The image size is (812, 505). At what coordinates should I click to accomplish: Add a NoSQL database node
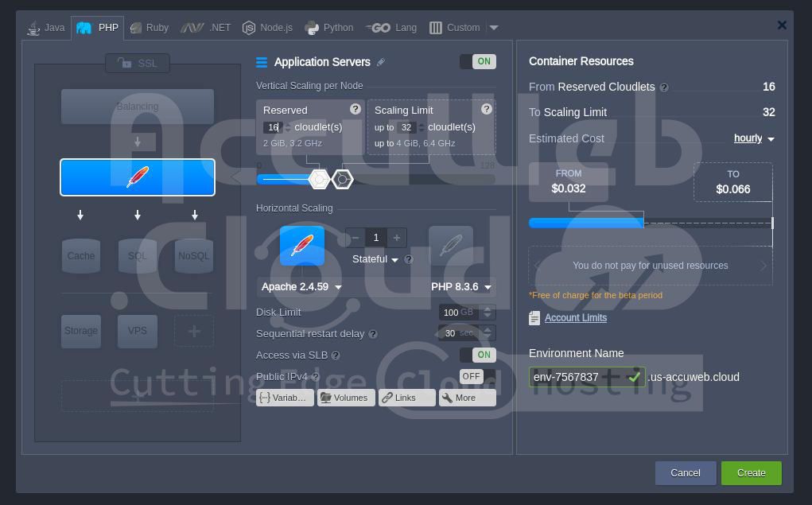pos(194,255)
